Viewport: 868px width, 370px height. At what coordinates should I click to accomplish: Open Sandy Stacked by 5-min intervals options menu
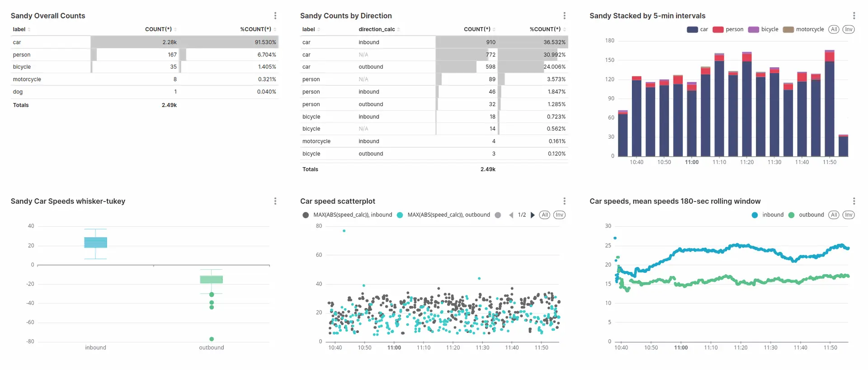[854, 16]
